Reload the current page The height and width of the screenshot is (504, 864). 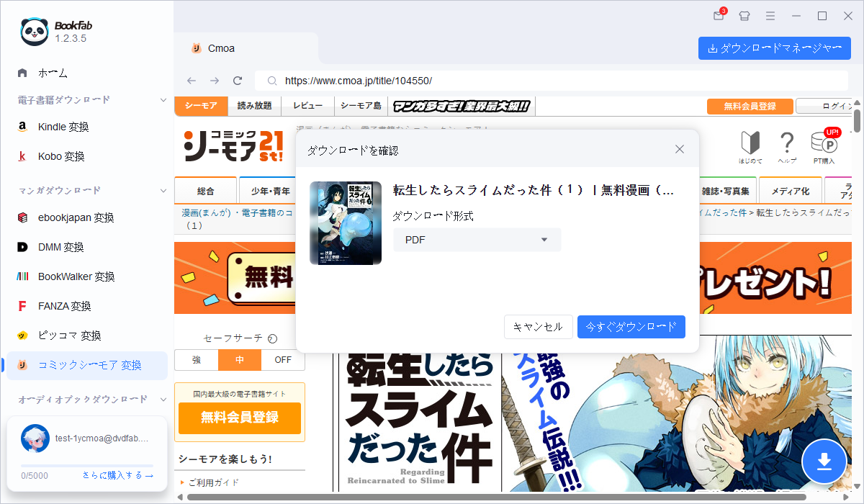238,81
